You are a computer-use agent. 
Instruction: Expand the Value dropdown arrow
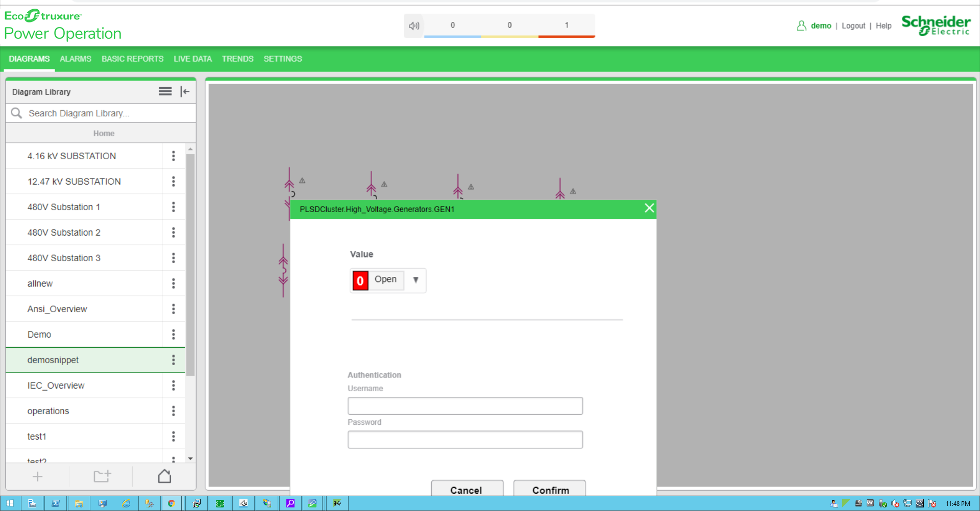[x=415, y=280]
